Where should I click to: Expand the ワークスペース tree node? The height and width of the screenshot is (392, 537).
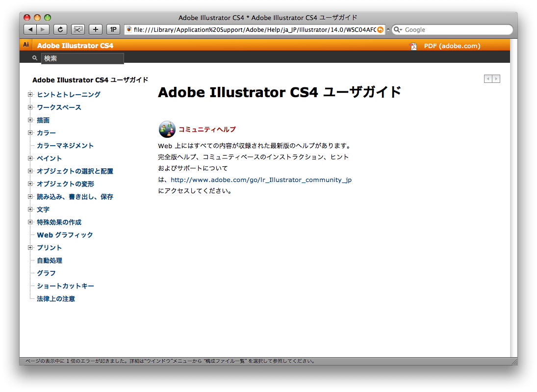pos(30,107)
